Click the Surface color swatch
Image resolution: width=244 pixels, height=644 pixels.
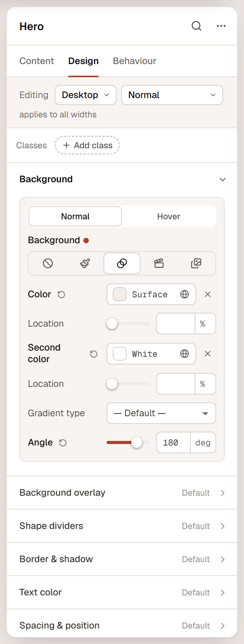click(120, 294)
